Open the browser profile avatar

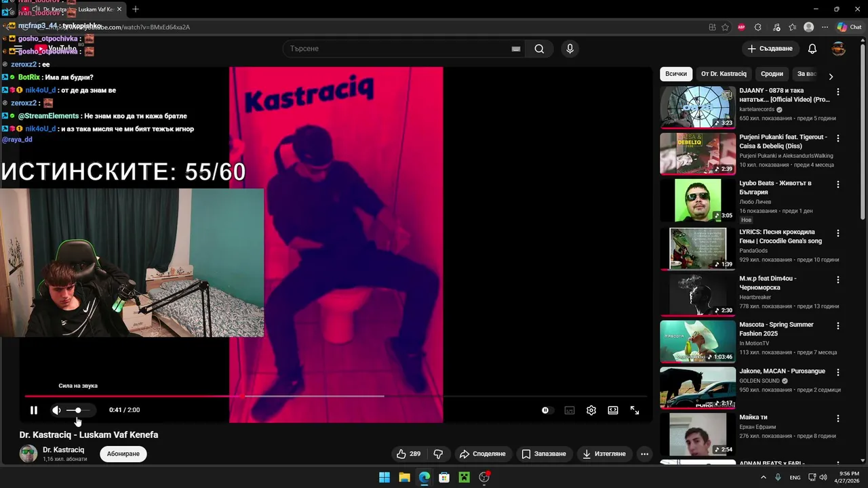[808, 27]
